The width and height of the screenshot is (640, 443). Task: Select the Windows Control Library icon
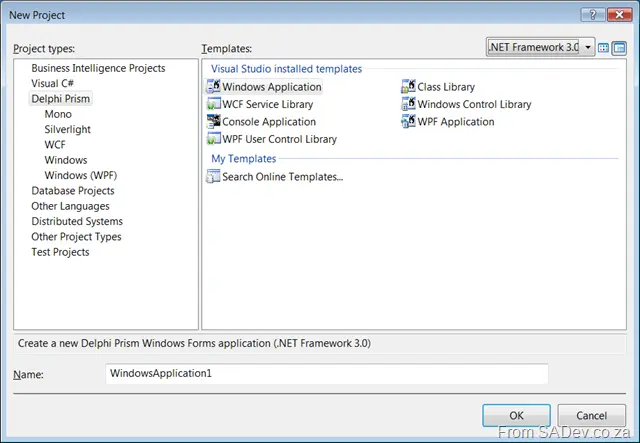click(408, 104)
